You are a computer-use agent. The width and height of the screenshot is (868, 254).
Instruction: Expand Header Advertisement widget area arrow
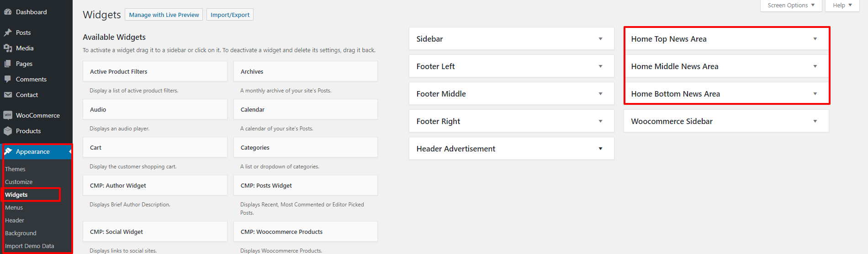(x=600, y=149)
